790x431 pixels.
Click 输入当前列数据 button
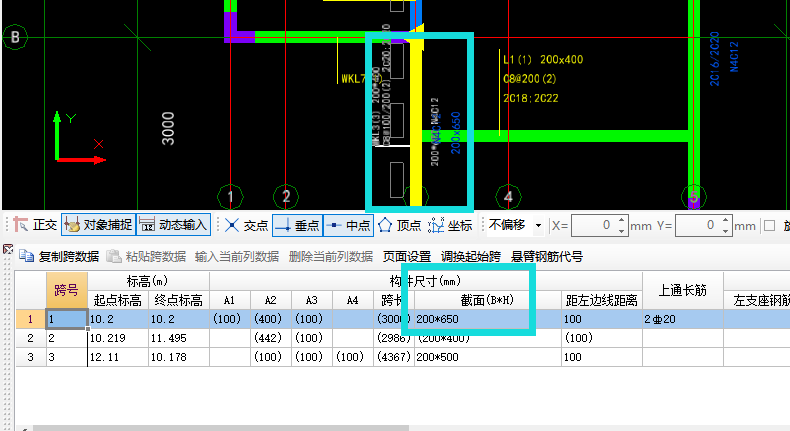coord(237,257)
